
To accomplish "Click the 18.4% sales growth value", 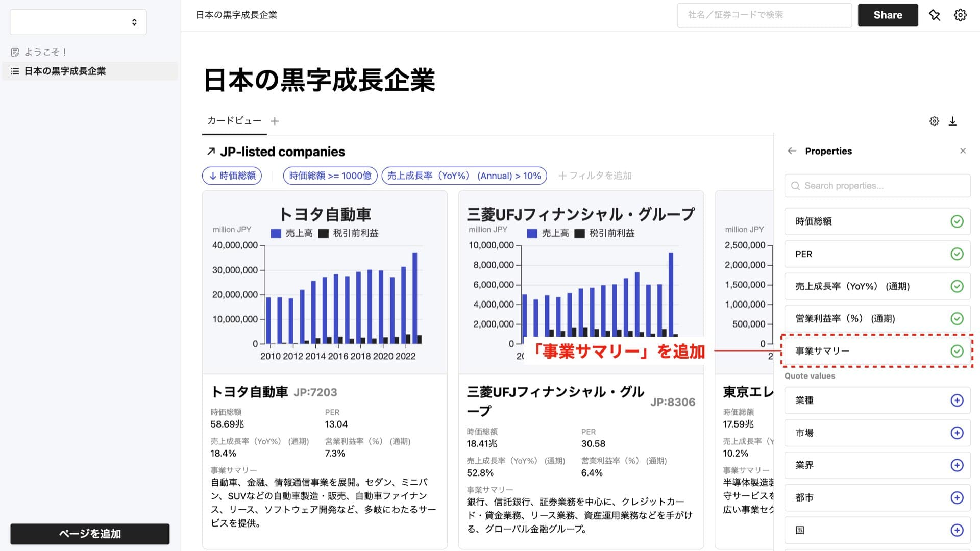I will coord(223,454).
